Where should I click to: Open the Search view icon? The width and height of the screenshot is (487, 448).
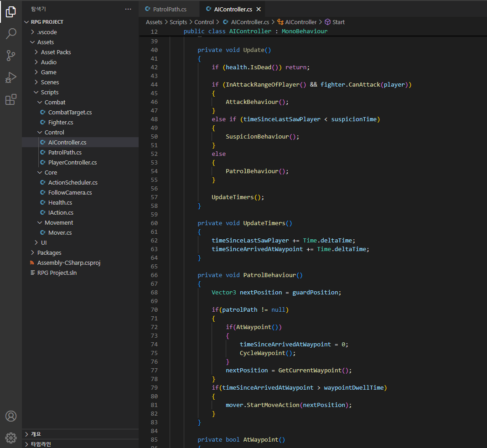[11, 34]
